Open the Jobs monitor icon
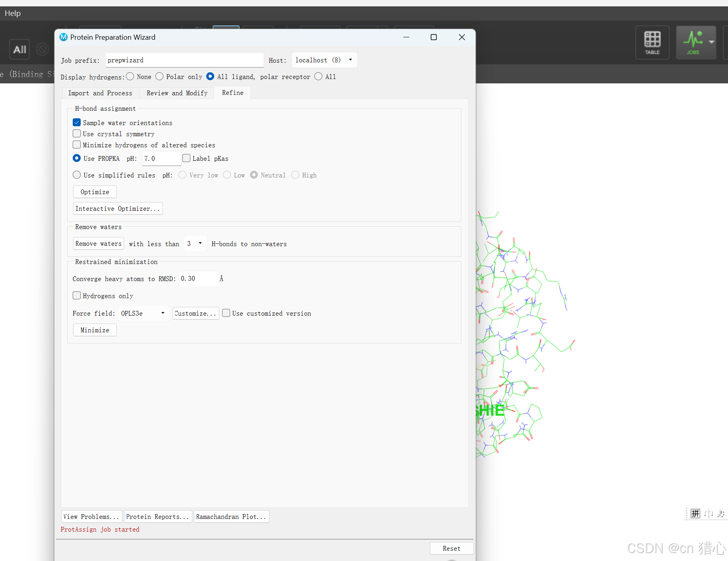The height and width of the screenshot is (561, 728). coord(693,42)
